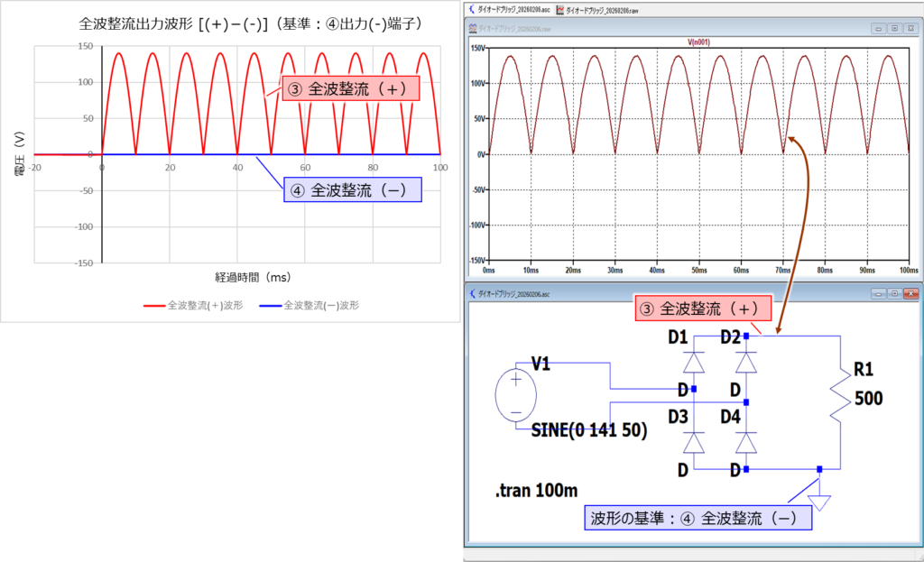Viewport: 924px width, 562px height.
Task: Select diode D1 symbol in schematic
Action: pos(694,362)
